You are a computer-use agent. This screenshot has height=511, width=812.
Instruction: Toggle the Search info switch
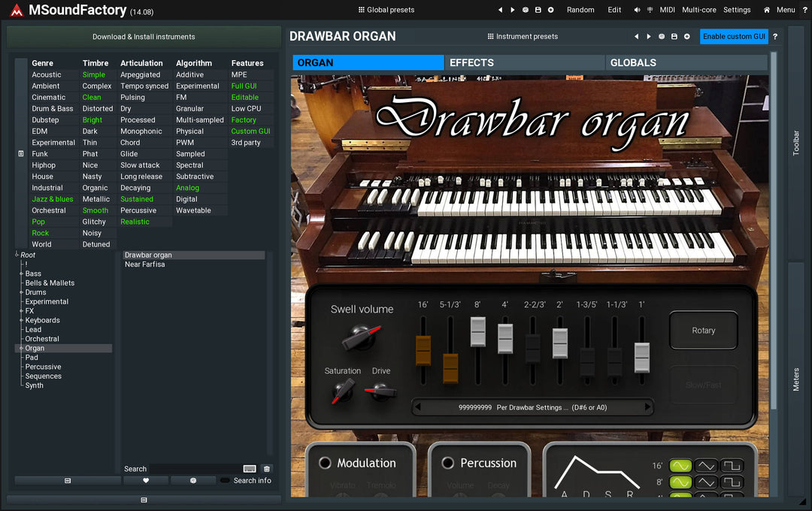point(226,480)
